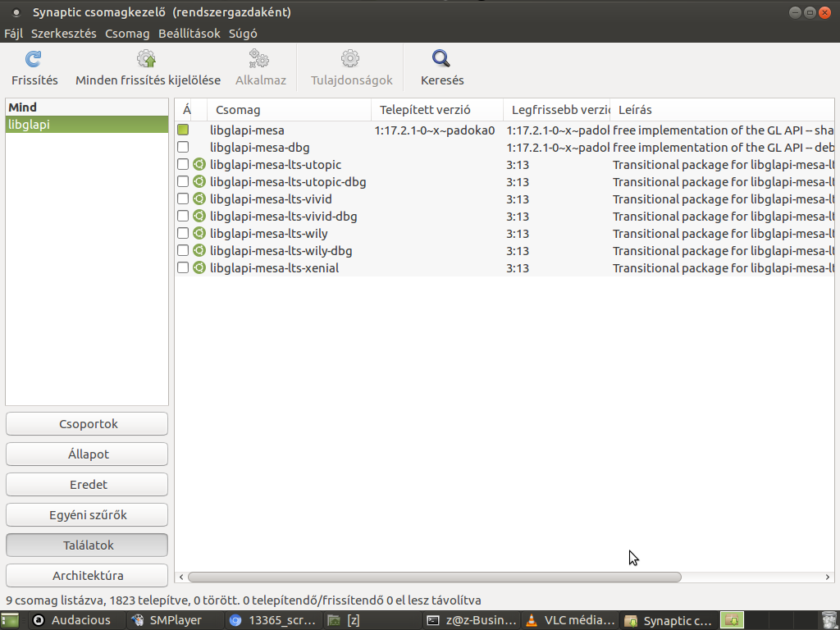This screenshot has width=840, height=630.
Task: Click the z@z-Busin... terminal taskbar icon
Action: (x=433, y=620)
